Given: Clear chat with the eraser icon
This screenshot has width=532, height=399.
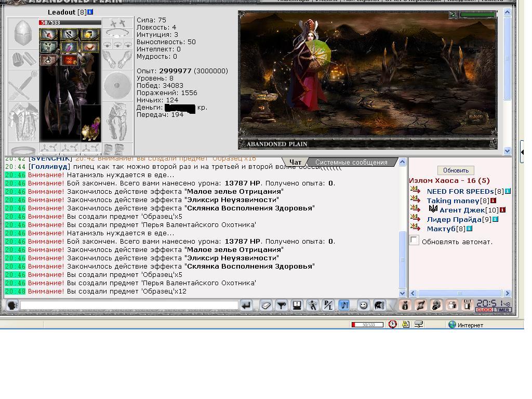Looking at the screenshot, I should pos(265,305).
